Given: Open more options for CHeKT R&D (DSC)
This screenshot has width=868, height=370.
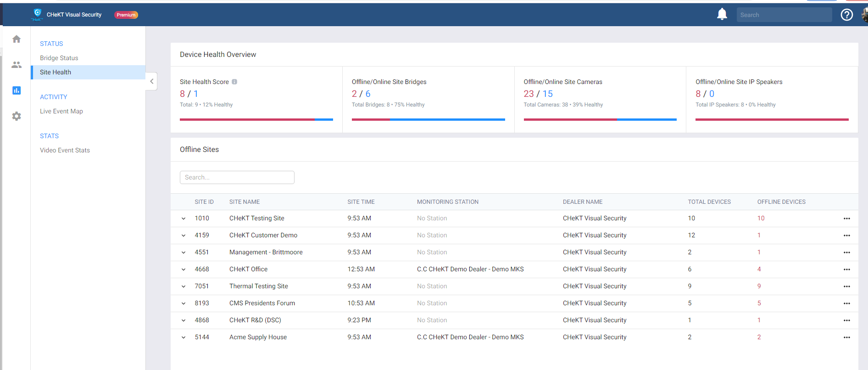Looking at the screenshot, I should [846, 320].
